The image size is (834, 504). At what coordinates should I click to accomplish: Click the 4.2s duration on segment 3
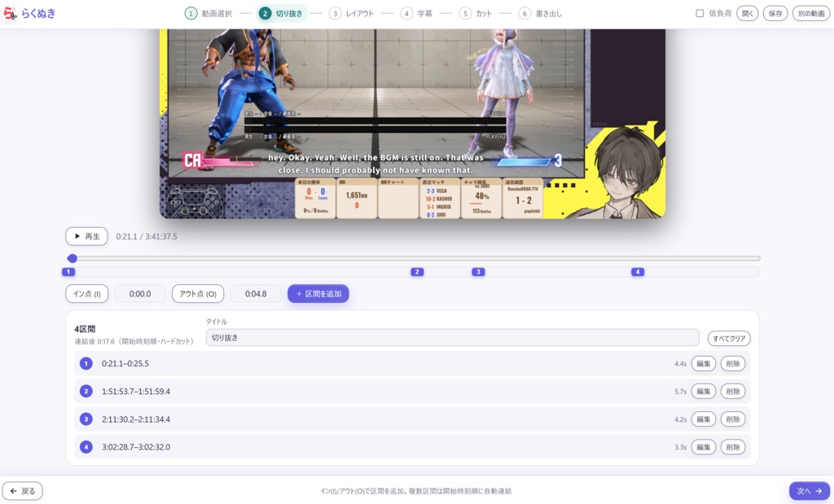680,419
